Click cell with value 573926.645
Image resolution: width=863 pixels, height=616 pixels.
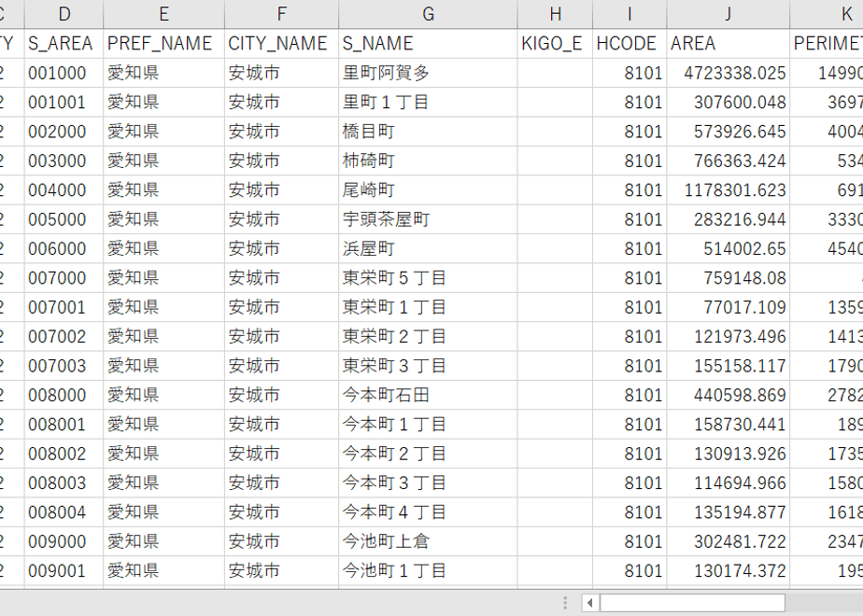[729, 132]
